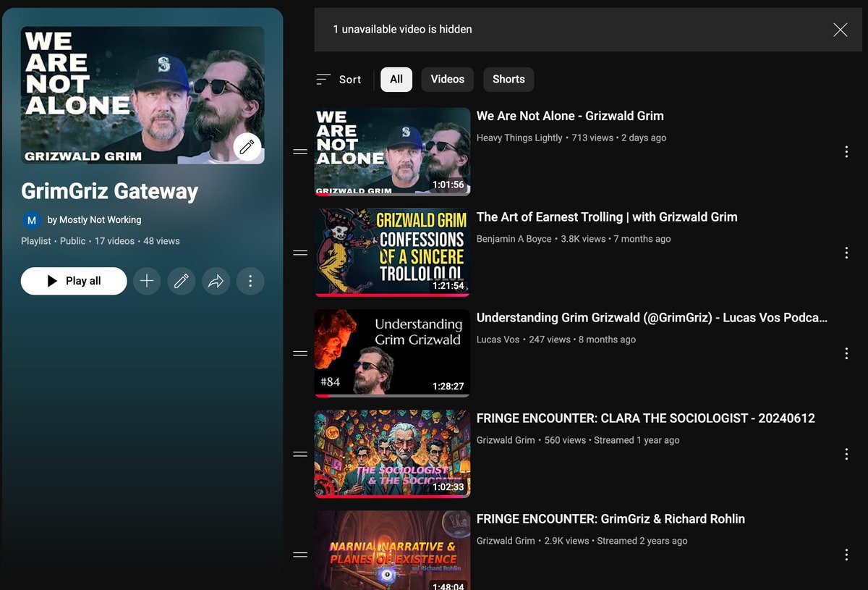The width and height of the screenshot is (868, 590).
Task: Open The Sociologist & The Sociopath thumbnail
Action: [392, 454]
